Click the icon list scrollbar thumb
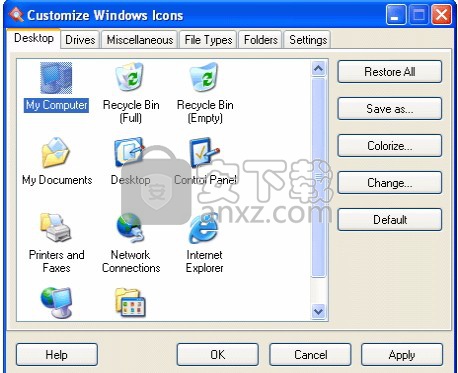 tap(318, 177)
